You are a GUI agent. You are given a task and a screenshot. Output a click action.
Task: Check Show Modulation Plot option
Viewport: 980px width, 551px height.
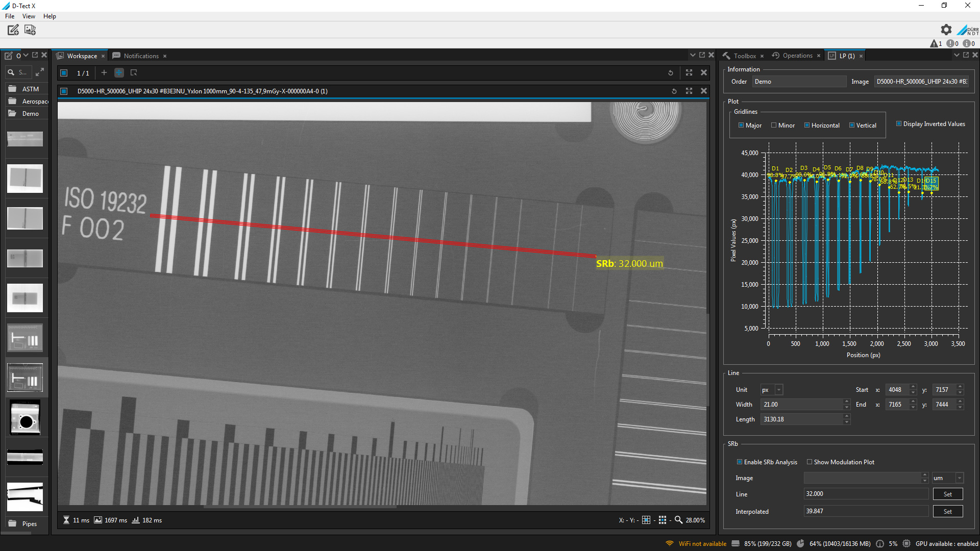click(810, 462)
